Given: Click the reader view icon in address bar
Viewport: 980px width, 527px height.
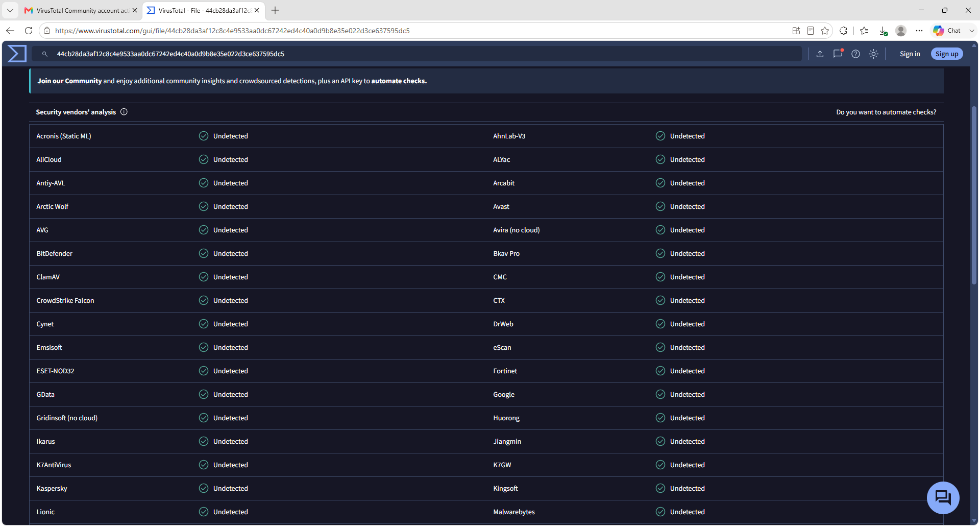Looking at the screenshot, I should click(x=811, y=31).
